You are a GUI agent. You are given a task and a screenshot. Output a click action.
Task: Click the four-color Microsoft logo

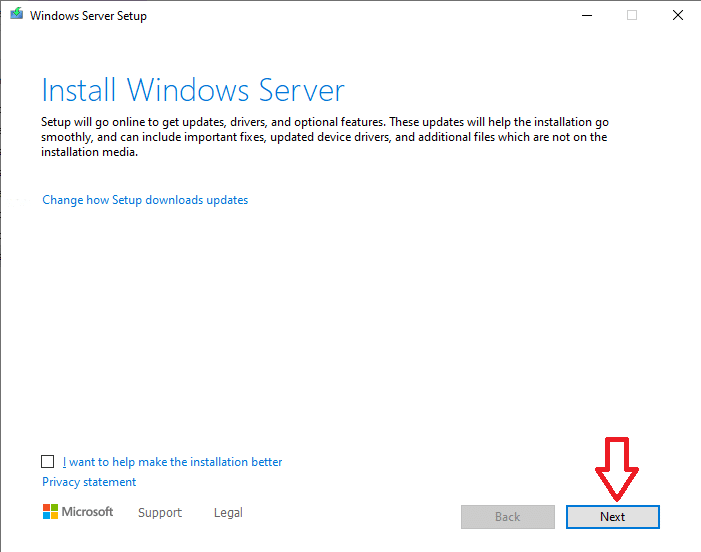(51, 512)
